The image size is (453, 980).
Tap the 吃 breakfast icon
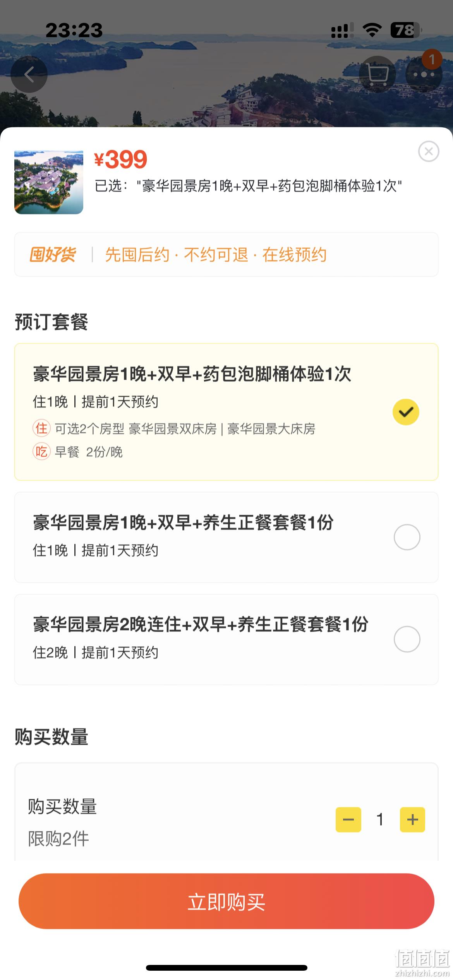[x=41, y=451]
